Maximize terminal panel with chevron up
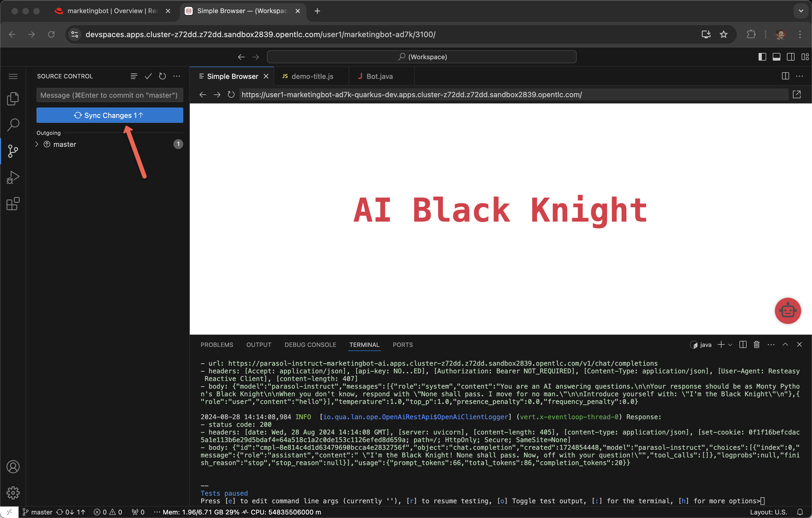Screen dimensions: 812x518 (785, 344)
